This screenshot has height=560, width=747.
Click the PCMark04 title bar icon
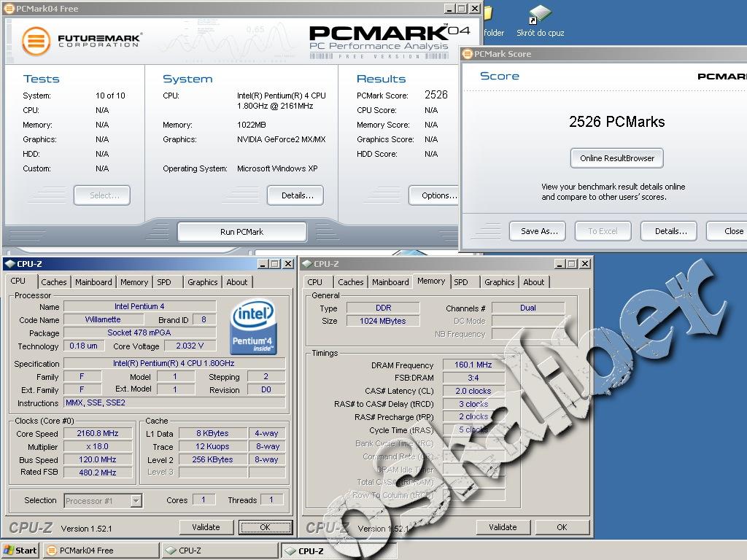coord(9,9)
